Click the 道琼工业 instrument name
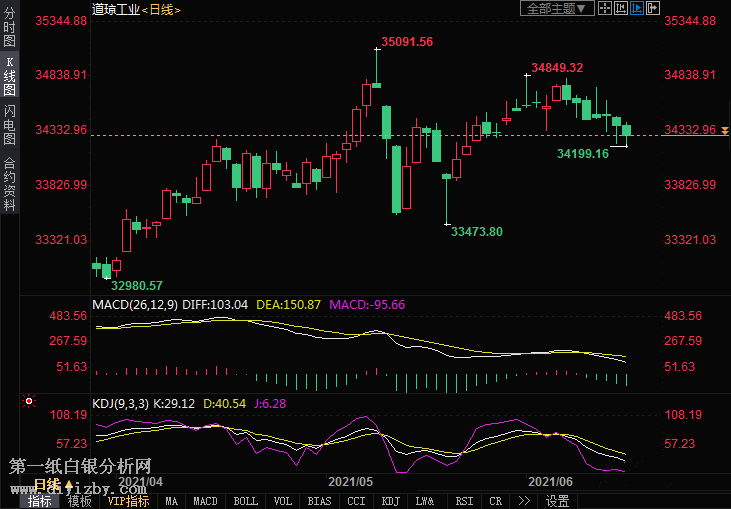This screenshot has width=731, height=509. (x=114, y=9)
